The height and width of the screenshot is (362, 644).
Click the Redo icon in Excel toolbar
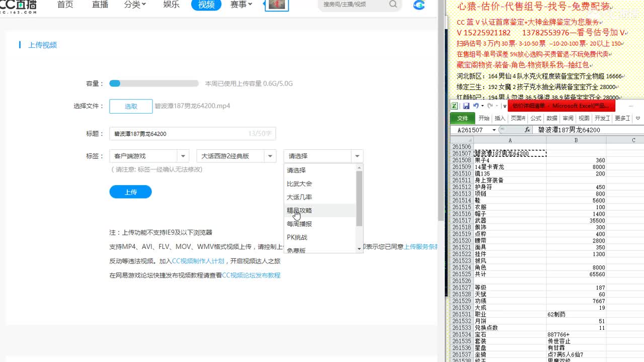coord(490,106)
